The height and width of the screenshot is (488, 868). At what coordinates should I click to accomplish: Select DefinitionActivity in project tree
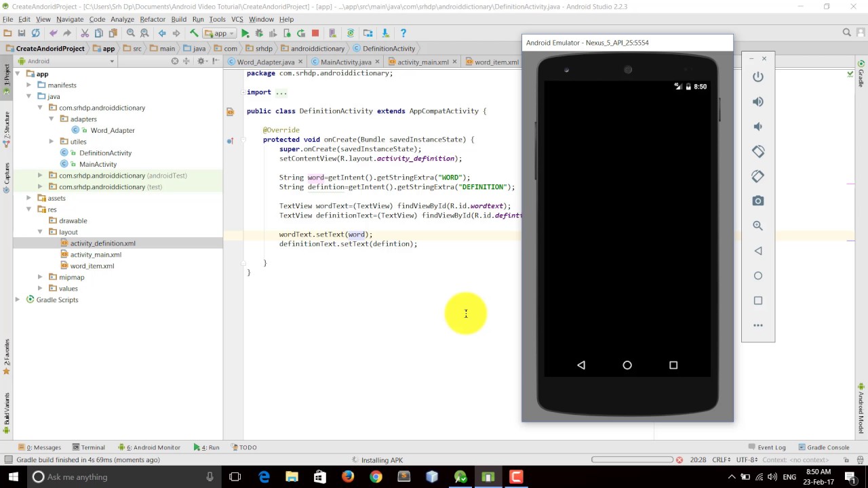(105, 153)
